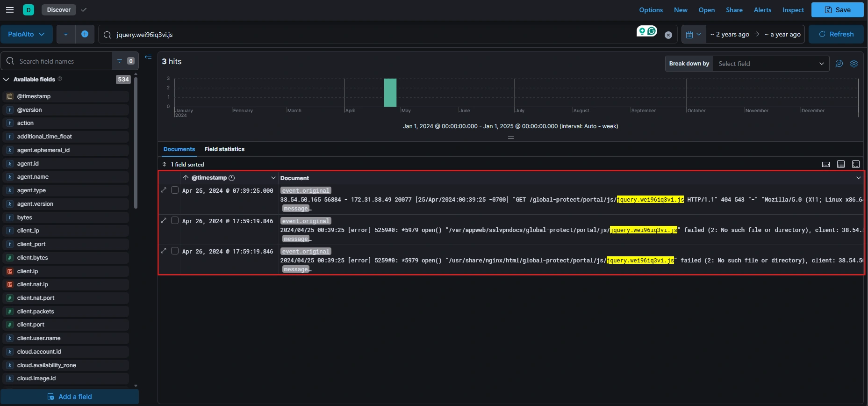The image size is (868, 406).
Task: Open the '1 field sorted' sort options
Action: 183,165
